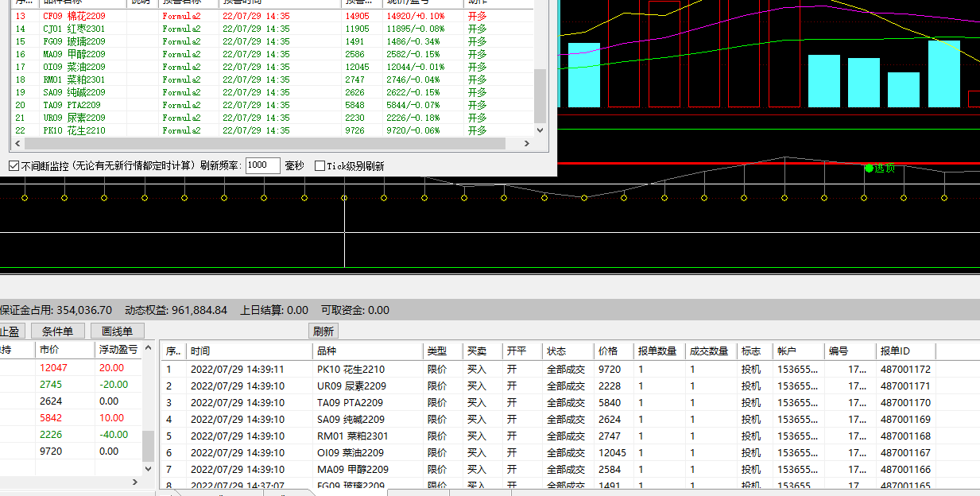
Task: Click the 5842 market price in positions list
Action: (x=50, y=418)
